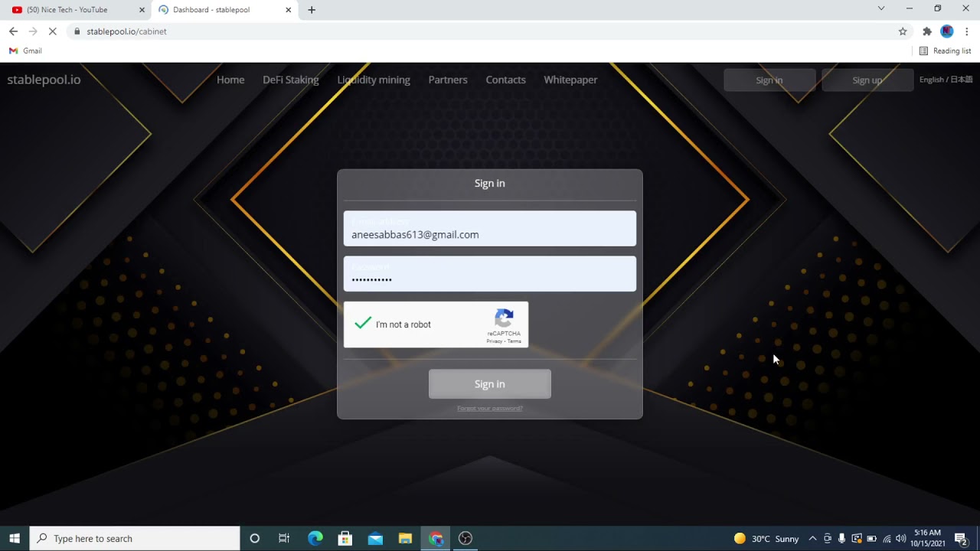Click the Chrome taskbar icon
980x551 pixels.
pyautogui.click(x=436, y=538)
